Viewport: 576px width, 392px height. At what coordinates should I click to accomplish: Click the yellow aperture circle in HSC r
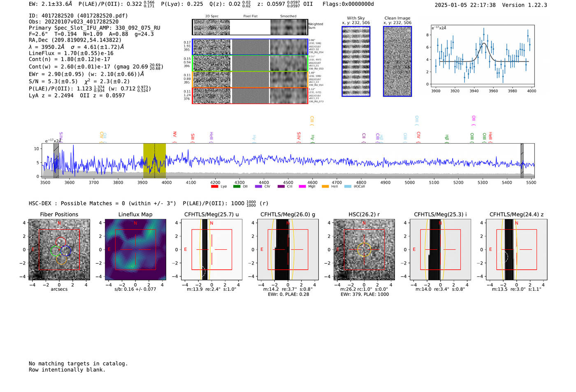364,250
